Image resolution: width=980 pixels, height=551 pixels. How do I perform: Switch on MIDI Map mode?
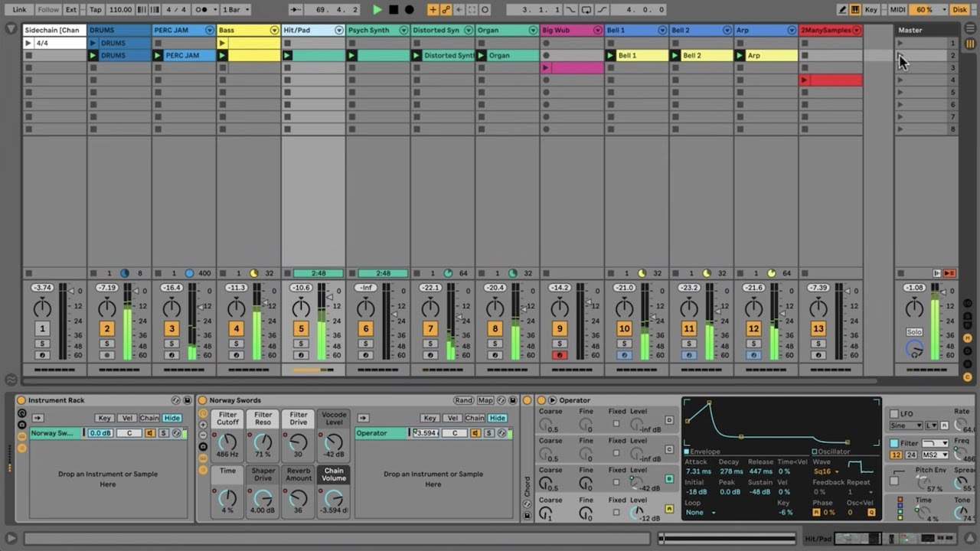[897, 10]
